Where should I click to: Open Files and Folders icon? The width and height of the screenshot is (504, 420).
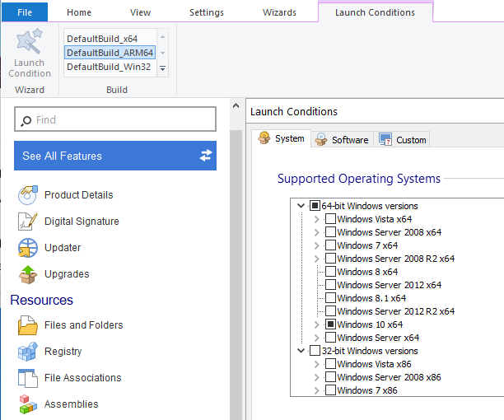[28, 325]
